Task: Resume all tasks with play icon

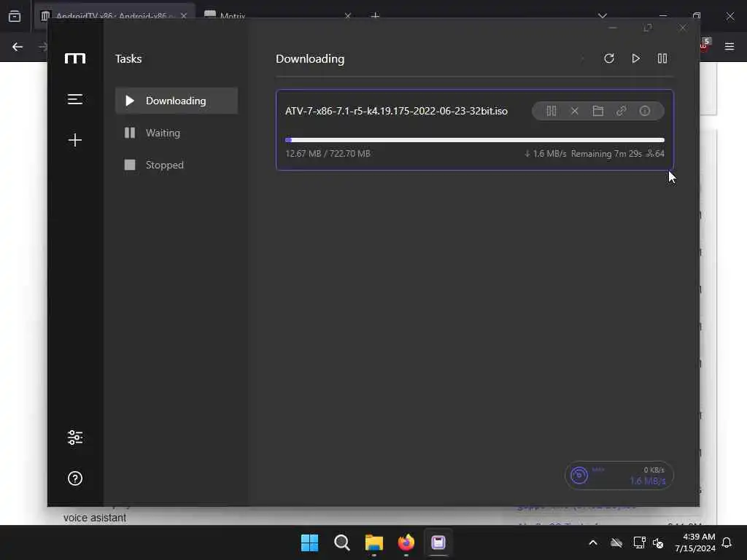Action: 635,58
